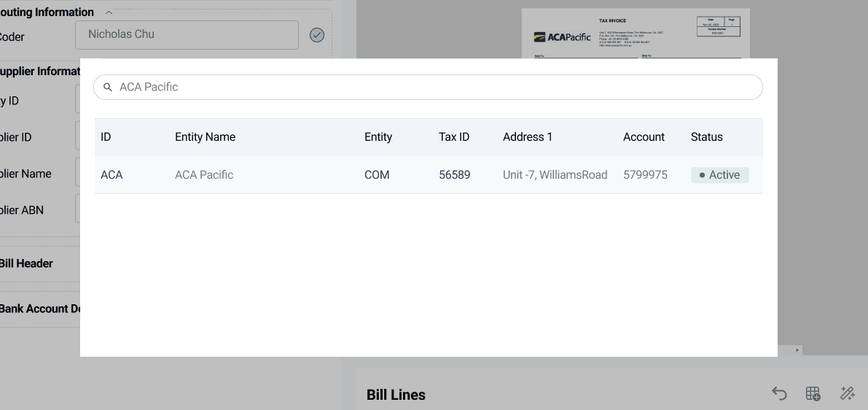Viewport: 868px width, 410px height.
Task: Click the COM entity cell
Action: (x=377, y=175)
